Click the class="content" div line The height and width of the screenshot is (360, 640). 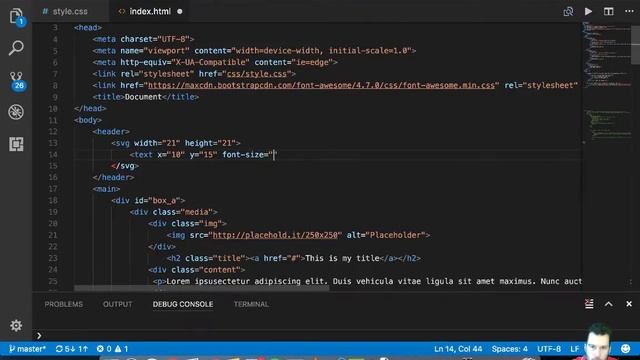[x=196, y=269]
